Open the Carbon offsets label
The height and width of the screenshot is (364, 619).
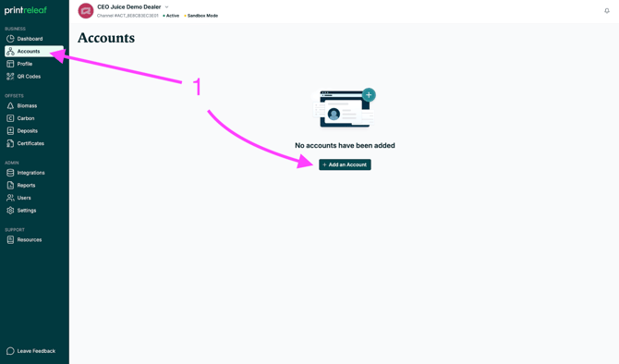(26, 118)
